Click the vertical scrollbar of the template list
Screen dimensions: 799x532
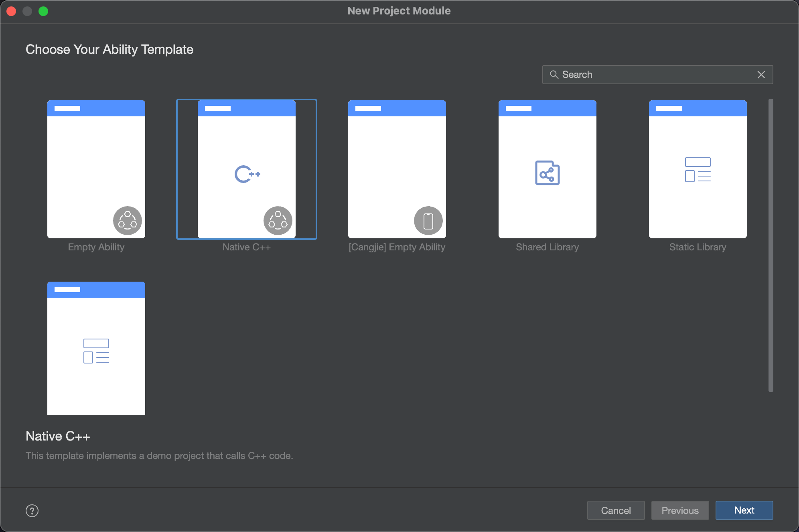pos(771,245)
